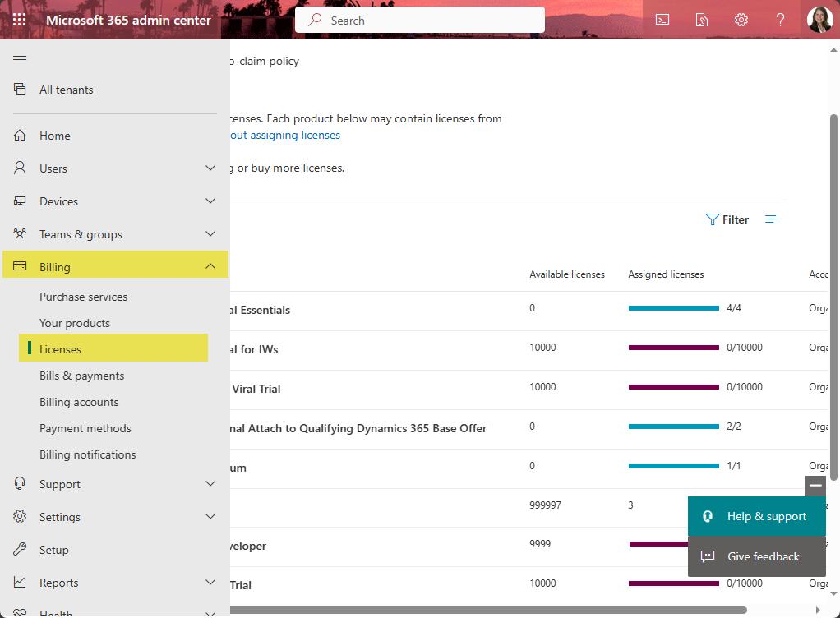
Task: Click the Microsoft 365 admin center title
Action: 128,20
